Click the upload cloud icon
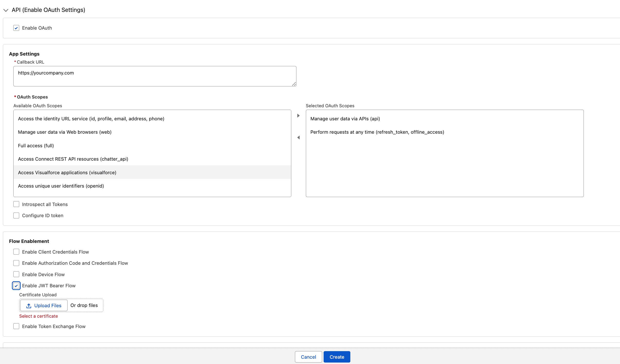The height and width of the screenshot is (364, 620). pos(29,306)
